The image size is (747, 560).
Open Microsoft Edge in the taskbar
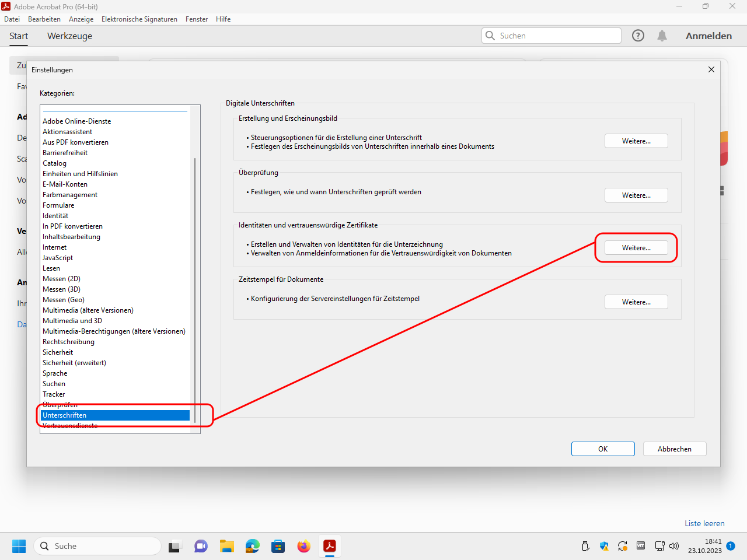[x=252, y=546]
